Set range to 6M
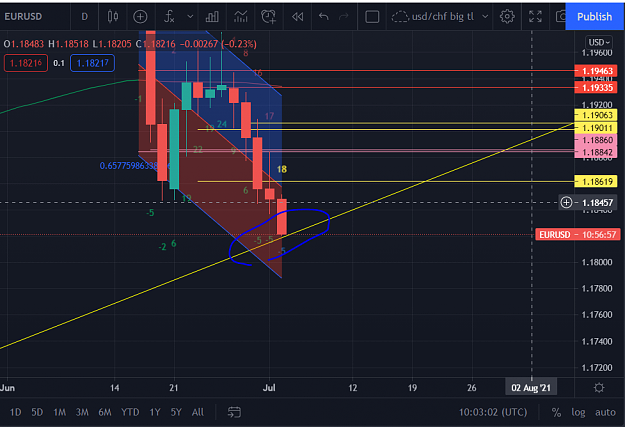Image resolution: width=625 pixels, height=427 pixels. click(105, 412)
